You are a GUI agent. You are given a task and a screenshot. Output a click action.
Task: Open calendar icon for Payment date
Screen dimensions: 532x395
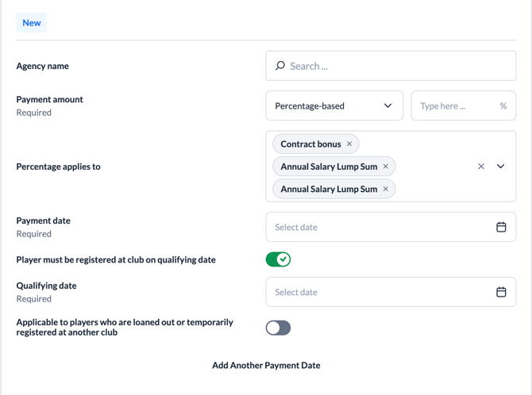tap(501, 227)
